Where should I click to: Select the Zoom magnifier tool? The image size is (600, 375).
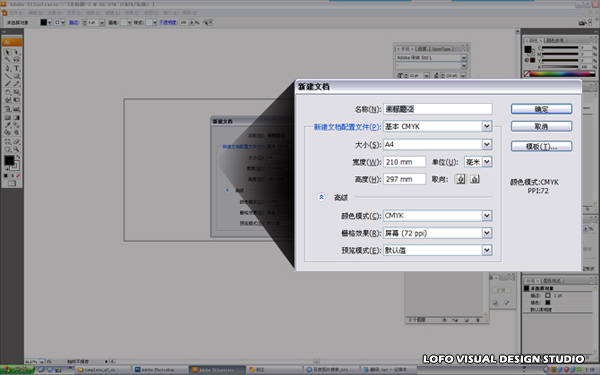click(17, 149)
